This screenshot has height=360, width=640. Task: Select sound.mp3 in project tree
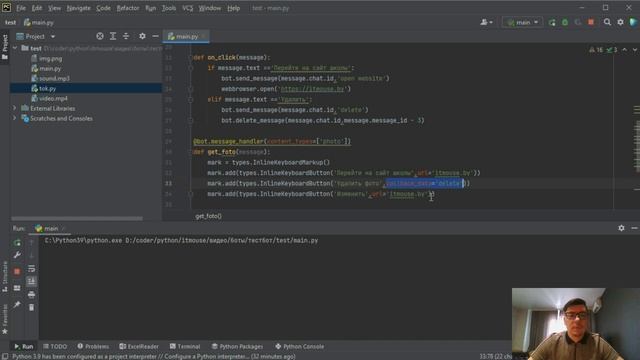51,78
